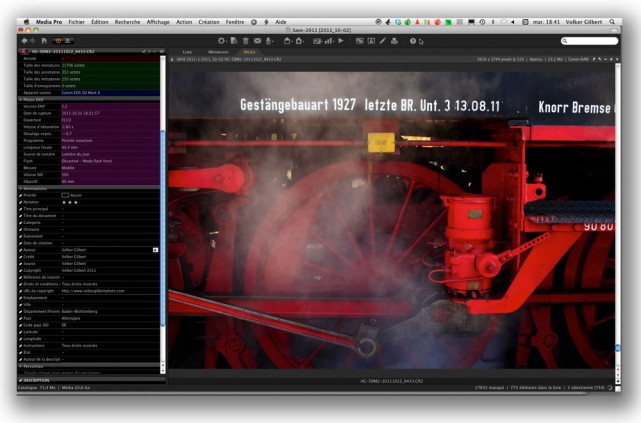Click the pencil icon beside Instructions field
This screenshot has width=641, height=423.
(20, 346)
